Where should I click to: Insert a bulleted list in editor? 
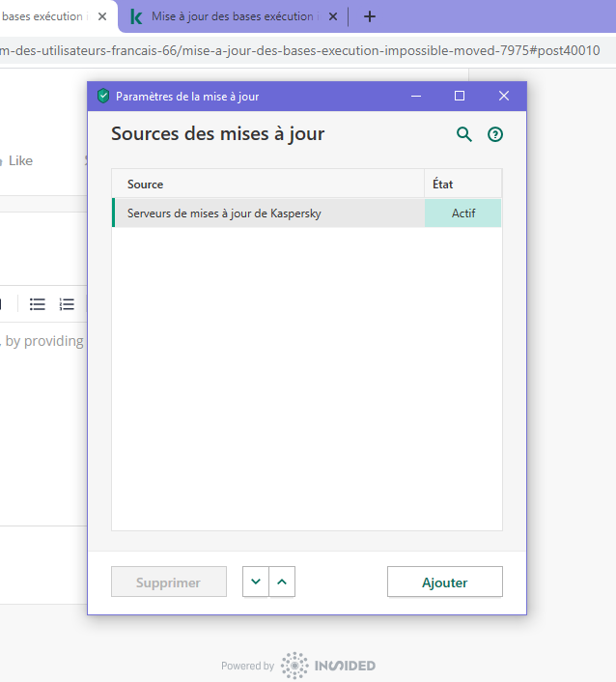(x=38, y=304)
